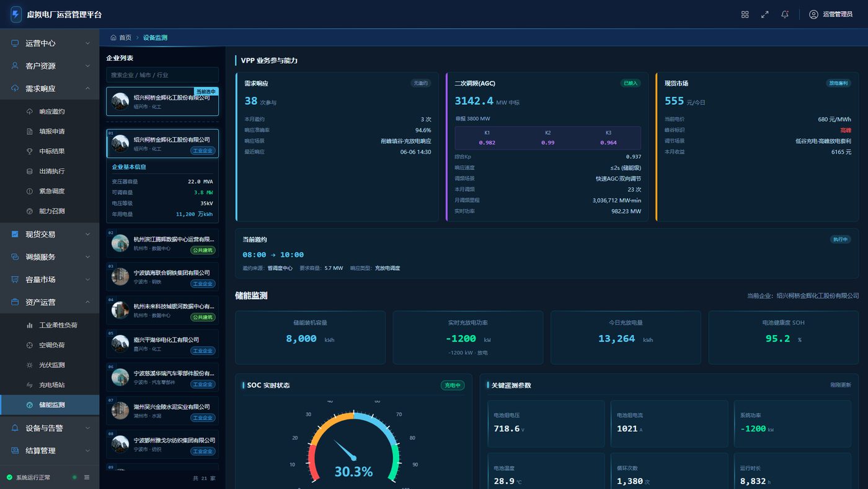Open 中标结果 submenu item
The width and height of the screenshot is (868, 489).
(50, 151)
